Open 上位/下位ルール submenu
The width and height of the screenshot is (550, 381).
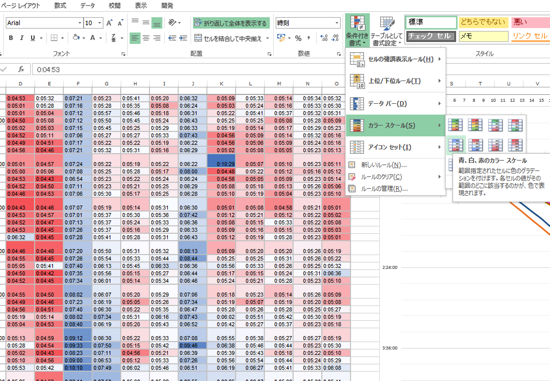tap(396, 81)
